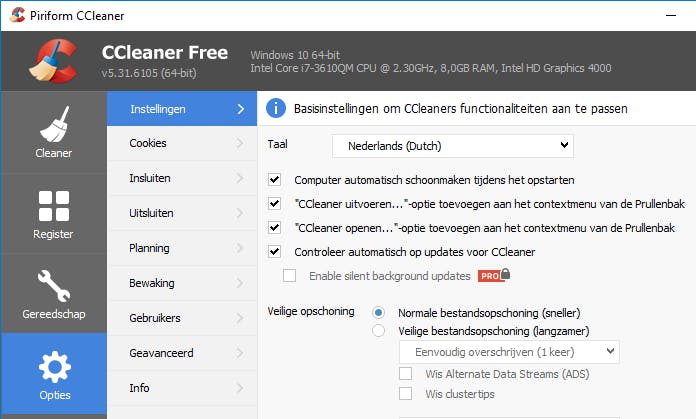The height and width of the screenshot is (419, 696).
Task: Open the Cleaner section broom icon
Action: point(54,124)
